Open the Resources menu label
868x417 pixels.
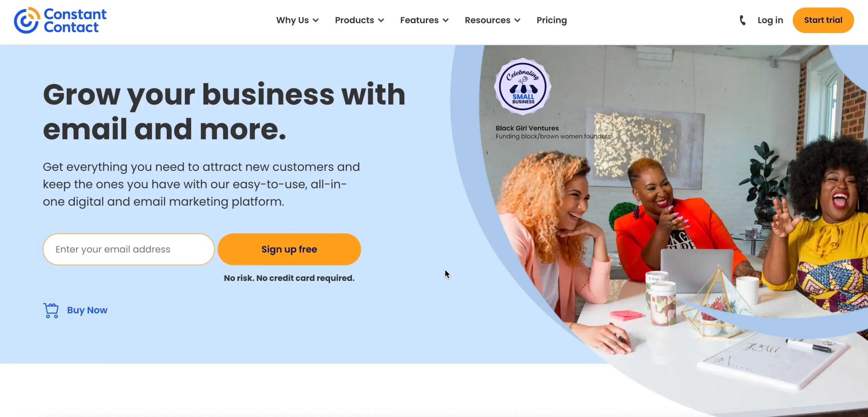click(487, 20)
